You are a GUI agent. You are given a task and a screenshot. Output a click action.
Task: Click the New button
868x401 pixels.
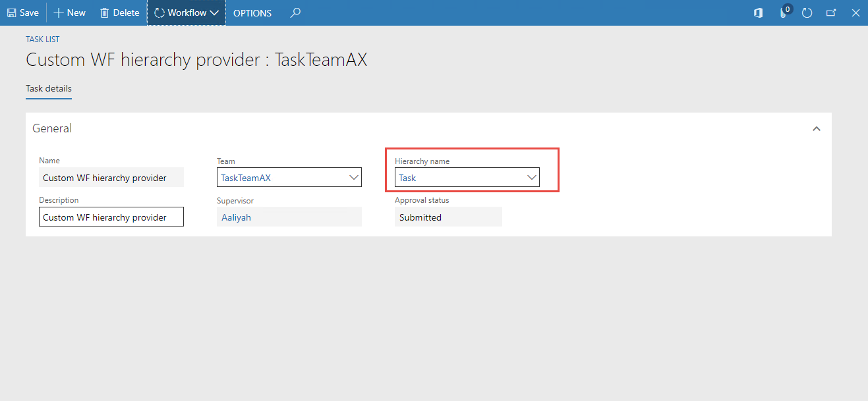click(69, 13)
